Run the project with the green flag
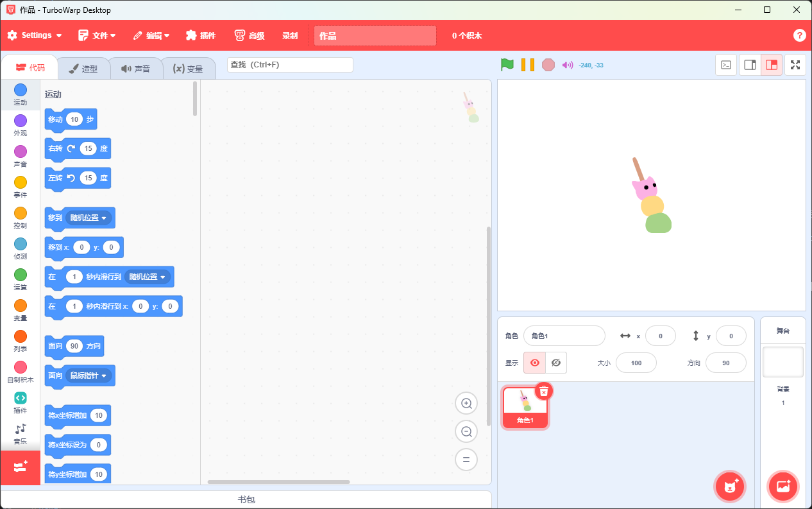Image resolution: width=812 pixels, height=509 pixels. click(x=507, y=64)
